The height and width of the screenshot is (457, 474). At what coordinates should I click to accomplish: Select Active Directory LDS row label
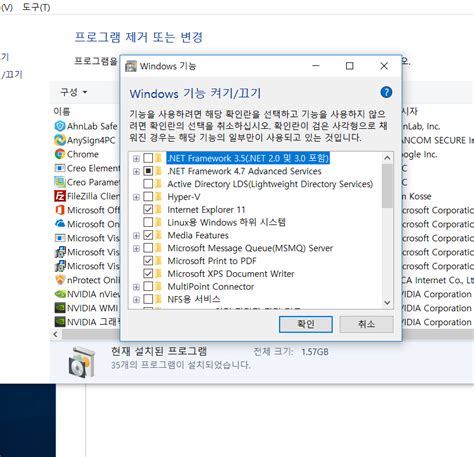coord(270,184)
